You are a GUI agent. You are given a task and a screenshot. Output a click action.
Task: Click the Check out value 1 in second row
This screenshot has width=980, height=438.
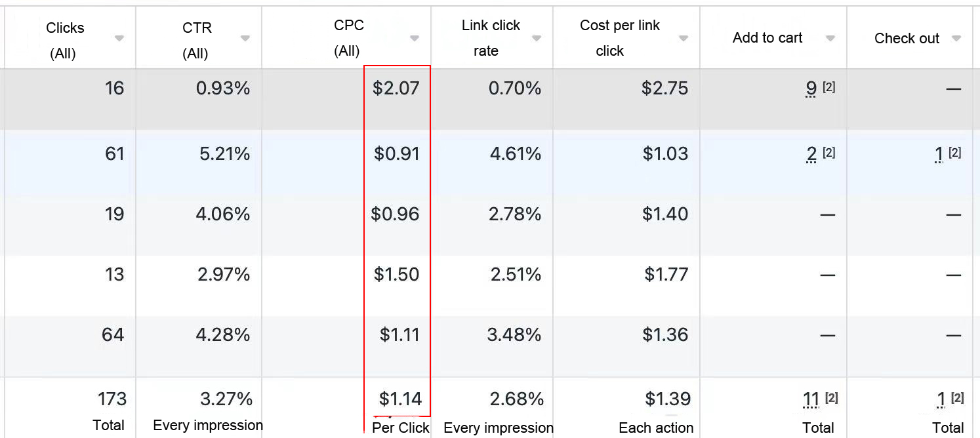(939, 154)
